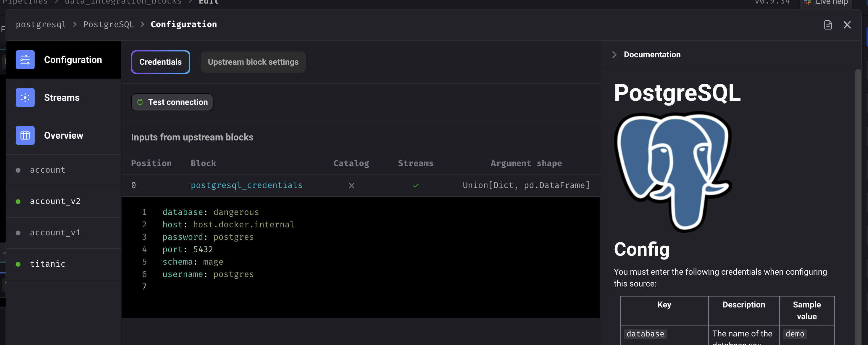
Task: Click the database key in documentation table
Action: coord(645,334)
